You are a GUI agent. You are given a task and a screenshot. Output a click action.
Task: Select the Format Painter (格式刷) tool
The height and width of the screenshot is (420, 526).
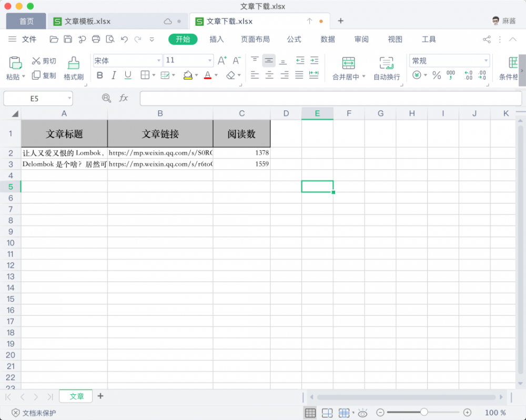pos(73,67)
